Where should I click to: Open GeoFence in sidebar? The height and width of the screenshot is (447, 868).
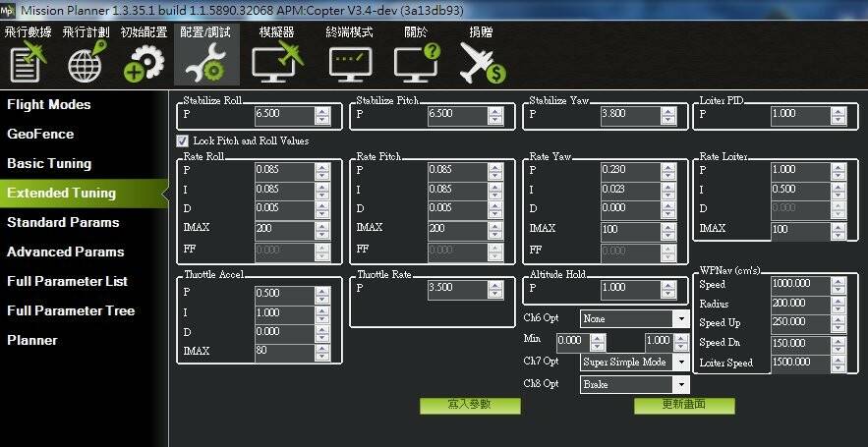[40, 134]
